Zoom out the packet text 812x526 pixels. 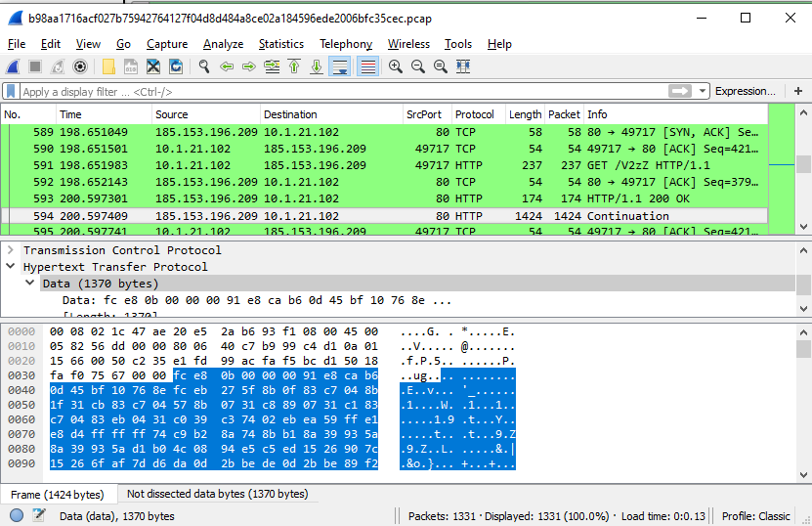point(418,66)
